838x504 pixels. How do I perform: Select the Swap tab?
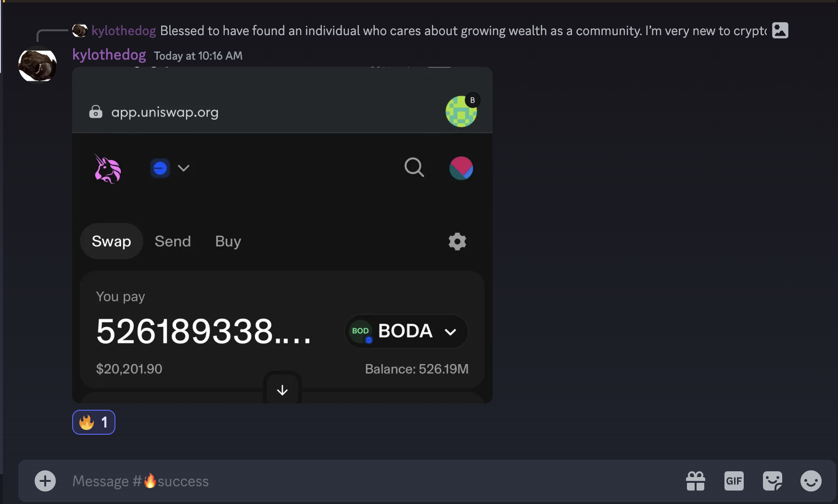[x=111, y=241]
